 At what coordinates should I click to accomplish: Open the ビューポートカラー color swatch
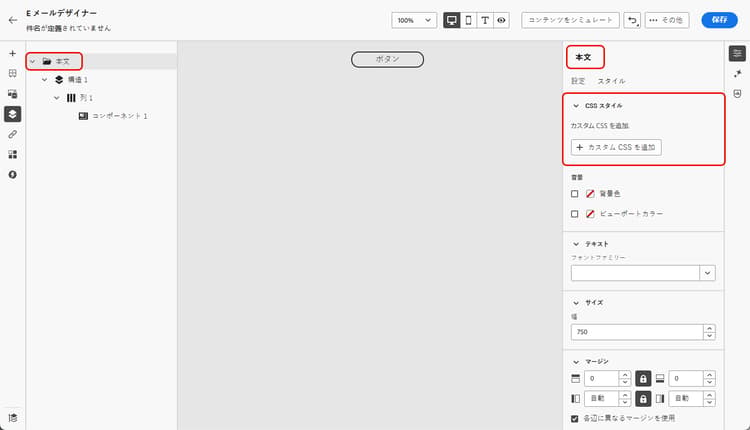point(590,214)
